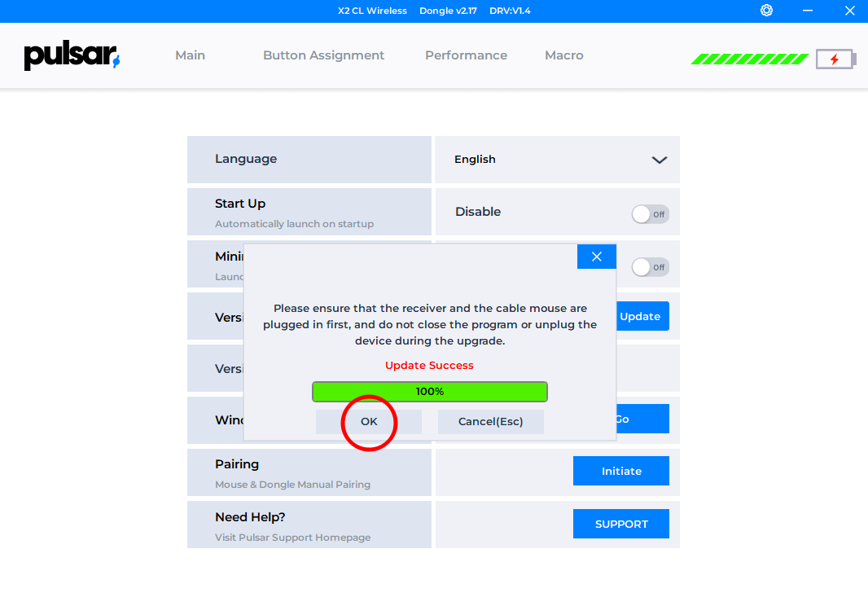This screenshot has width=868, height=606.
Task: Click the Language dropdown chevron
Action: pos(660,160)
